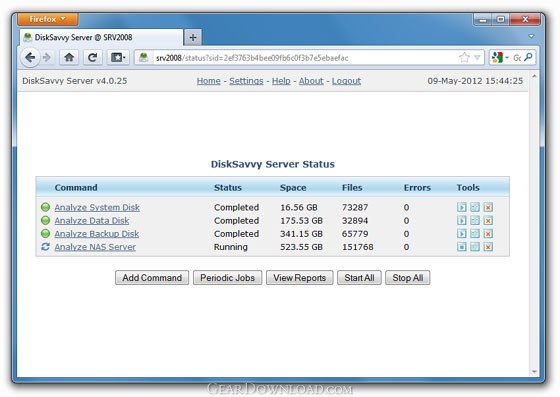Stop the running Analyze NAS Server command

tap(461, 247)
